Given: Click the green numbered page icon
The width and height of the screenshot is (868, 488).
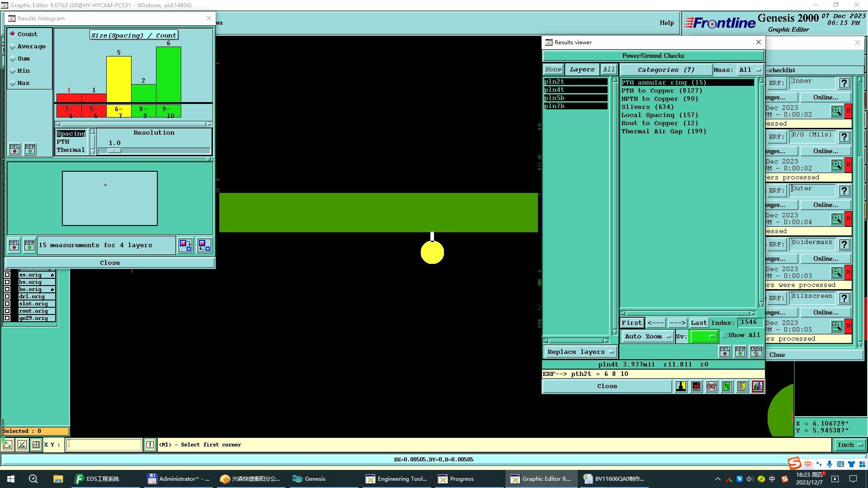Looking at the screenshot, I should click(x=726, y=386).
